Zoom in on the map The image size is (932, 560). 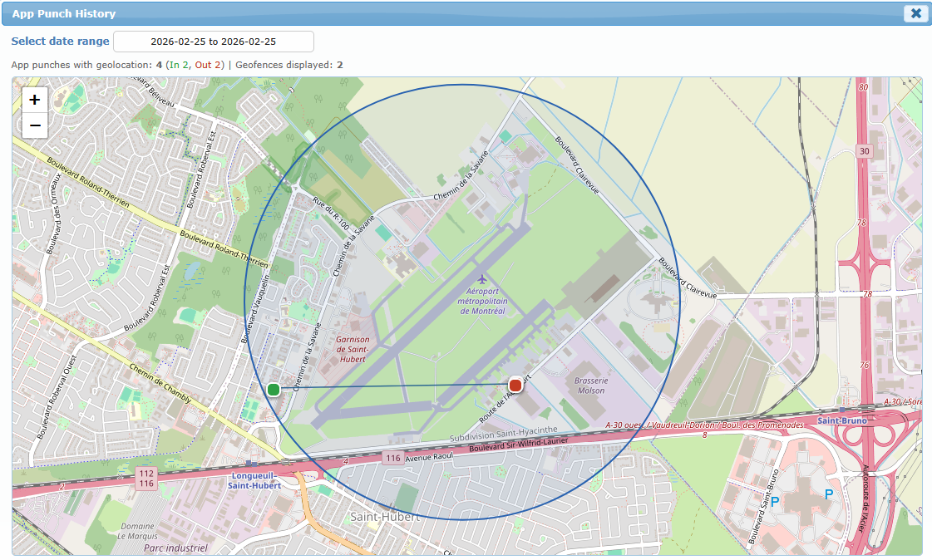(34, 100)
